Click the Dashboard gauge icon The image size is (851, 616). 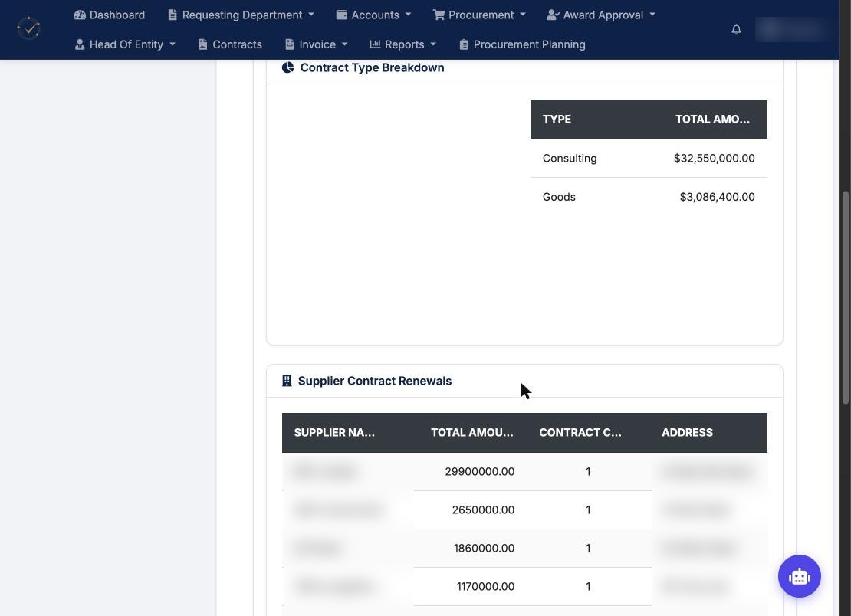80,15
